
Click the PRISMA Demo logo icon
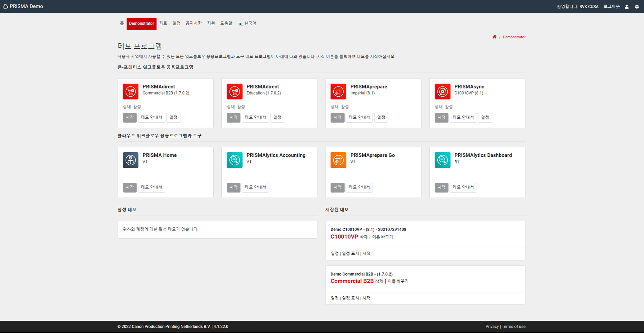pyautogui.click(x=5, y=6)
